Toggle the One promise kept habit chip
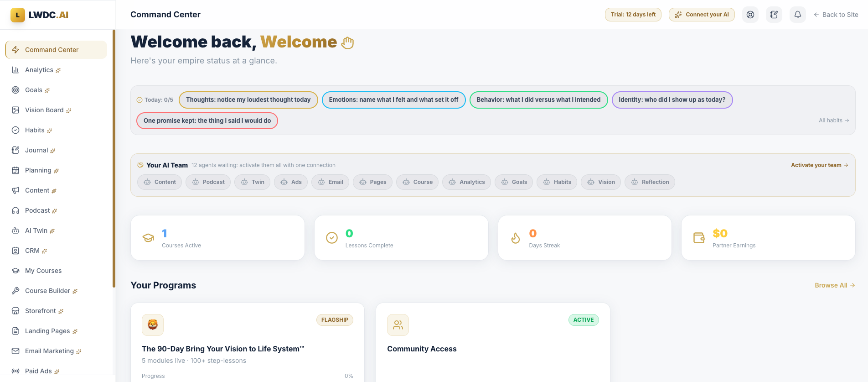The image size is (868, 382). coord(207,121)
